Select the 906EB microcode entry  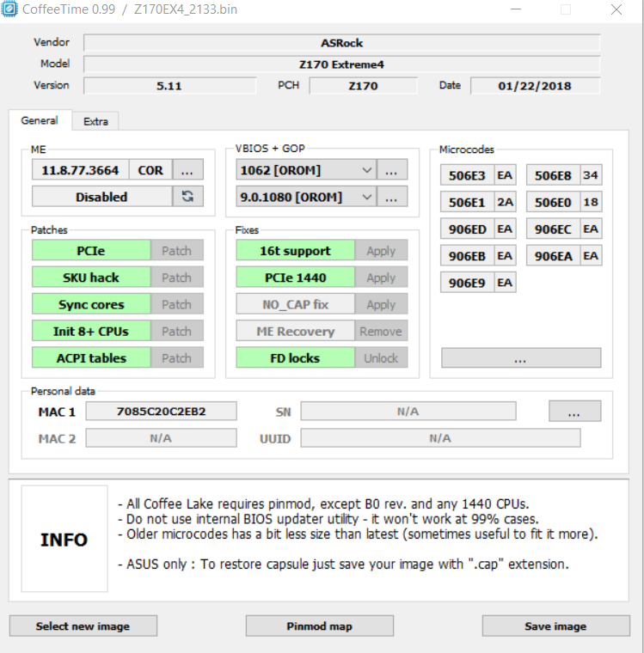click(x=478, y=256)
